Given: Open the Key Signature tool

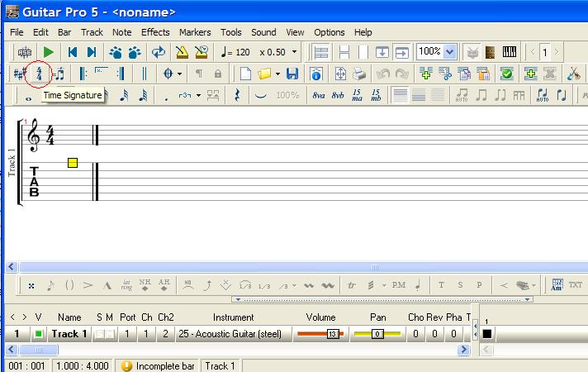Looking at the screenshot, I should pyautogui.click(x=20, y=74).
